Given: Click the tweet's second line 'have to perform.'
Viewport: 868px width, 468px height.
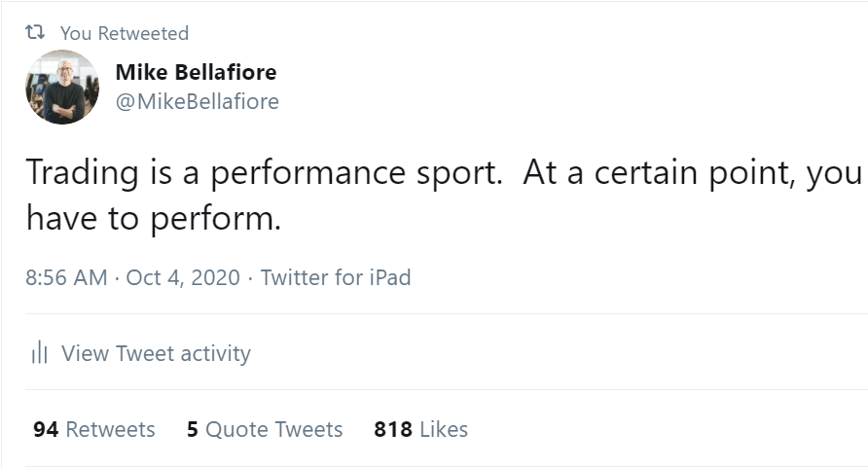Looking at the screenshot, I should (x=154, y=219).
